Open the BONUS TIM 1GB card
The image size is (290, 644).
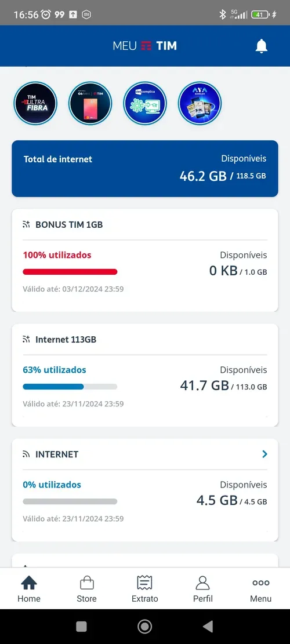click(145, 260)
